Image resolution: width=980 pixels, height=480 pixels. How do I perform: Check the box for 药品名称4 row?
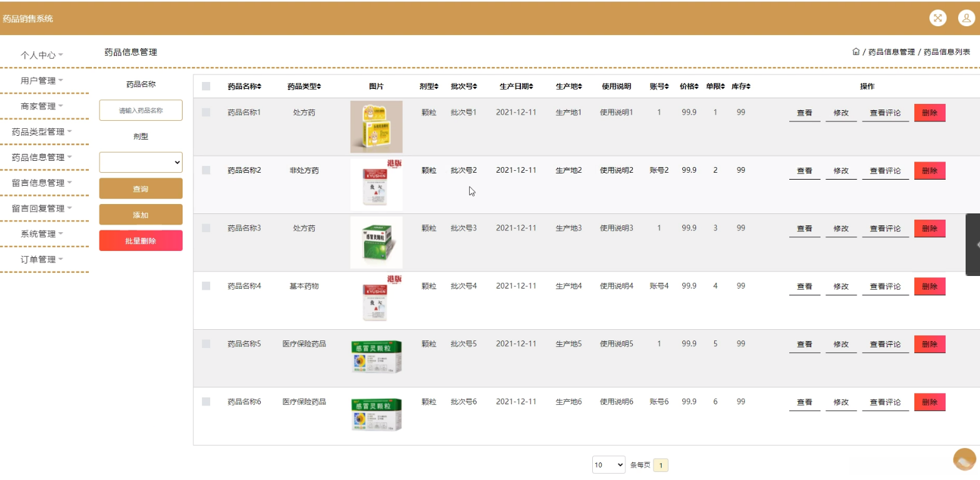pyautogui.click(x=206, y=286)
